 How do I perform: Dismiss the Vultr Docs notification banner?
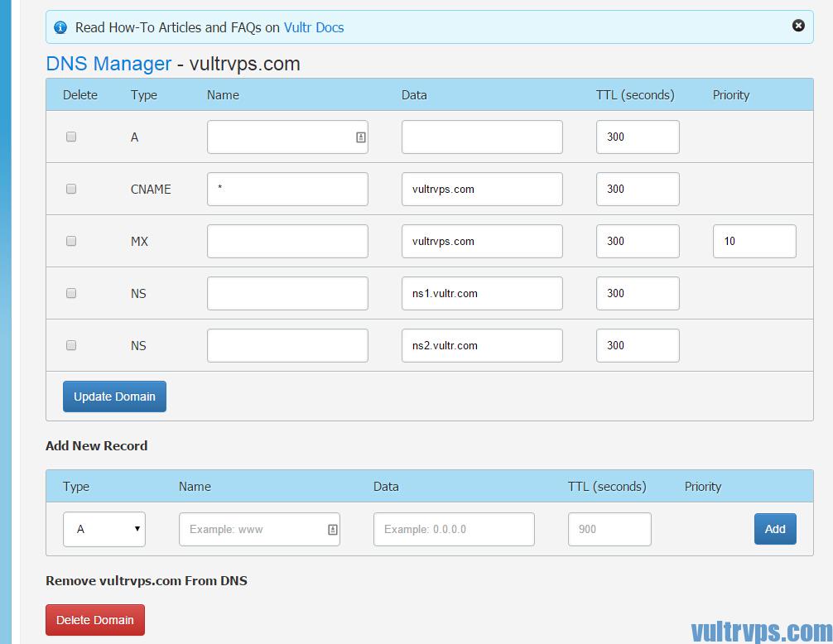[798, 26]
